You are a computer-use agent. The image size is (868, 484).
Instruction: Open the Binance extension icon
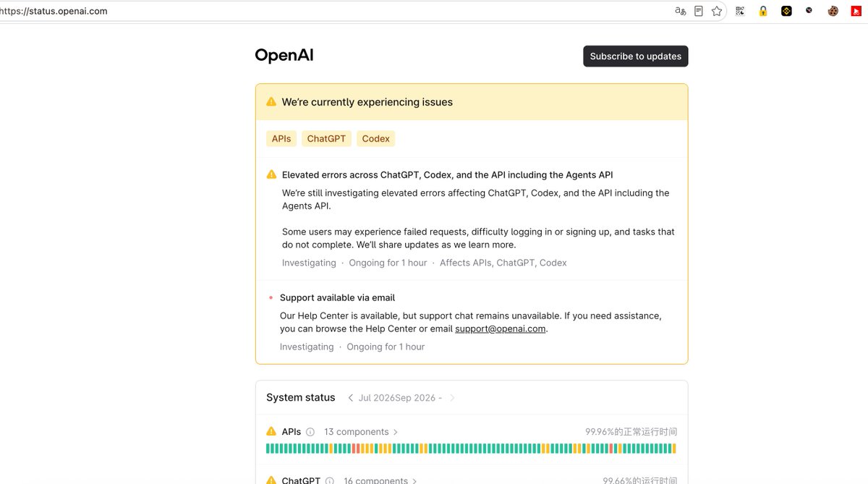[x=786, y=11]
